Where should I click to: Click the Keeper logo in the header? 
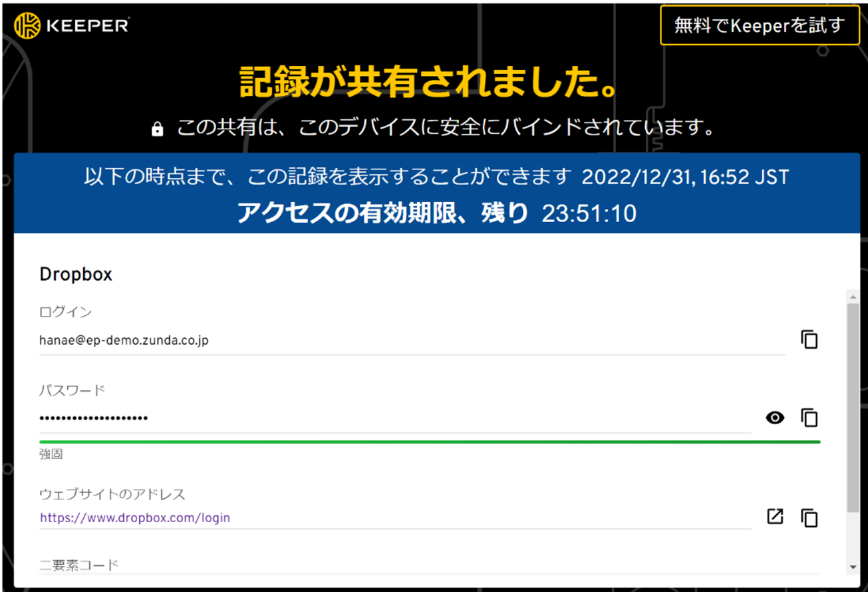click(72, 26)
